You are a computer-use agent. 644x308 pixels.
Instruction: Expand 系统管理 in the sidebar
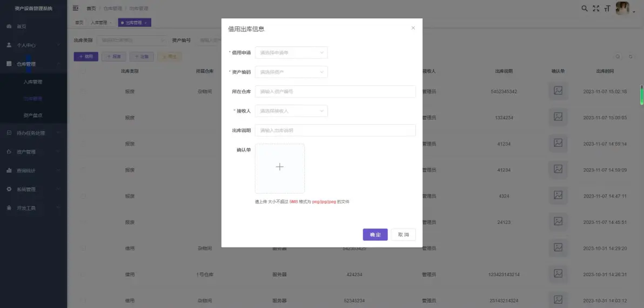point(33,189)
